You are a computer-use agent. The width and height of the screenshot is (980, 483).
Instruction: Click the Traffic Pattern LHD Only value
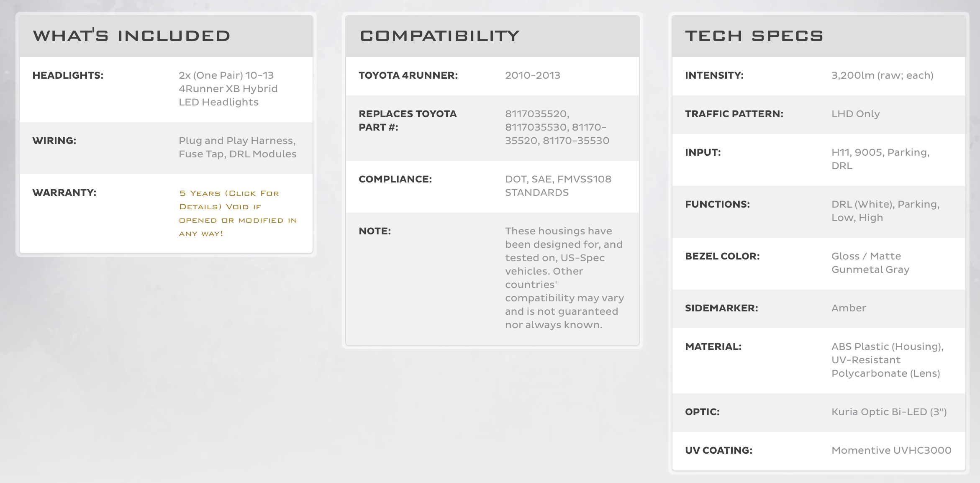(x=855, y=114)
